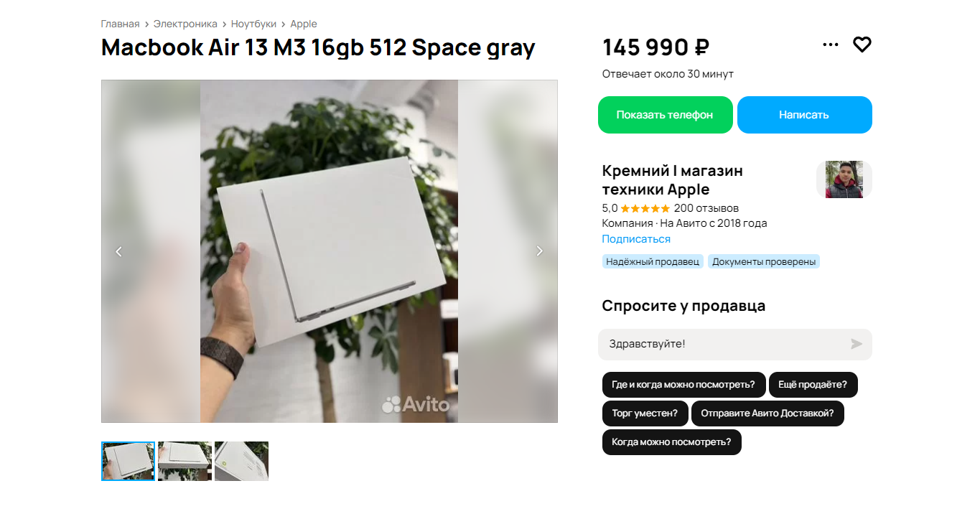Image resolution: width=980 pixels, height=514 pixels.
Task: Show next photo with right arrow
Action: click(540, 251)
